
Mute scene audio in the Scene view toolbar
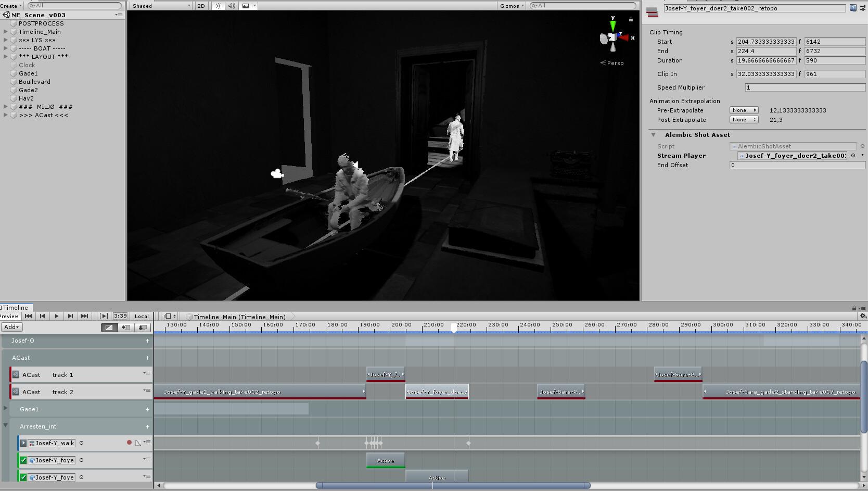(231, 6)
